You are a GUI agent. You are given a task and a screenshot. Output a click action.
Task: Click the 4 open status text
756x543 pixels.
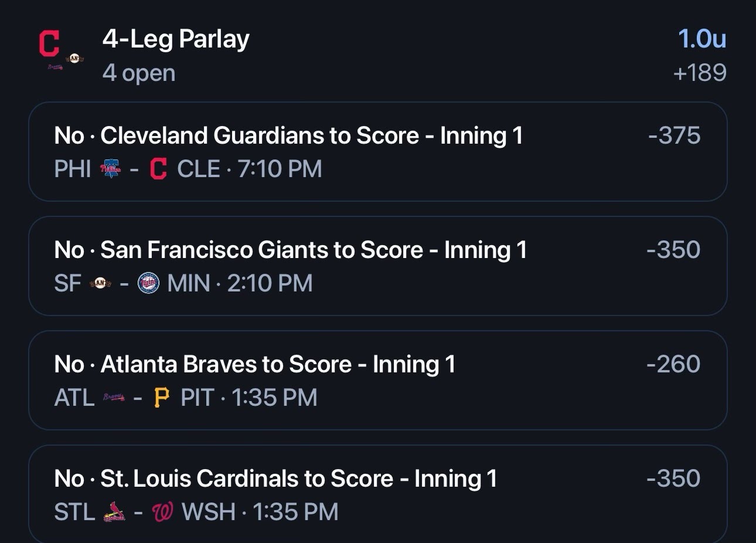click(x=139, y=73)
